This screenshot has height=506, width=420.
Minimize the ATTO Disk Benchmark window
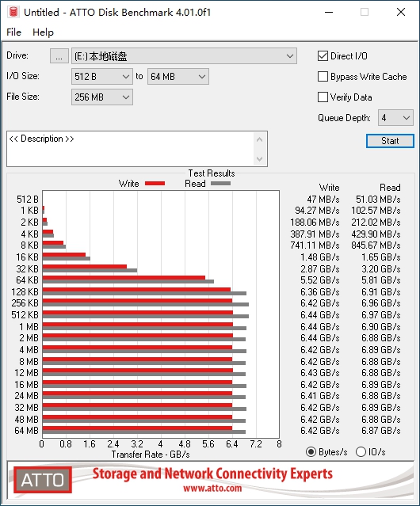329,12
